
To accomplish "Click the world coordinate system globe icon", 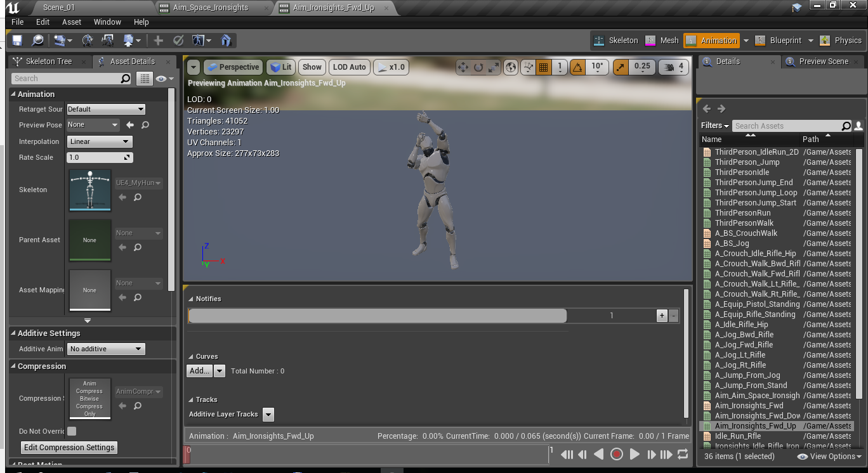I will (511, 67).
